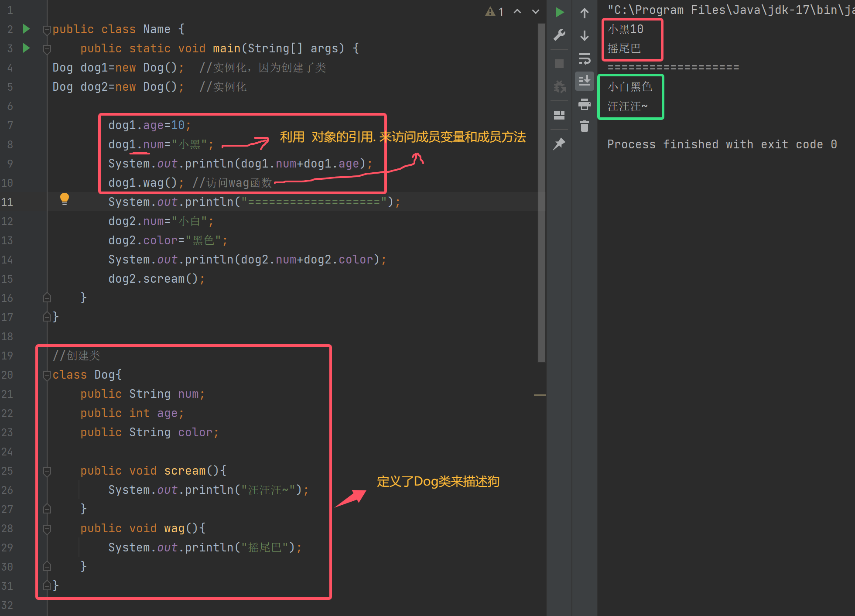The width and height of the screenshot is (855, 616).
Task: Click 'dog1.age=10;' statement
Action: pos(150,125)
